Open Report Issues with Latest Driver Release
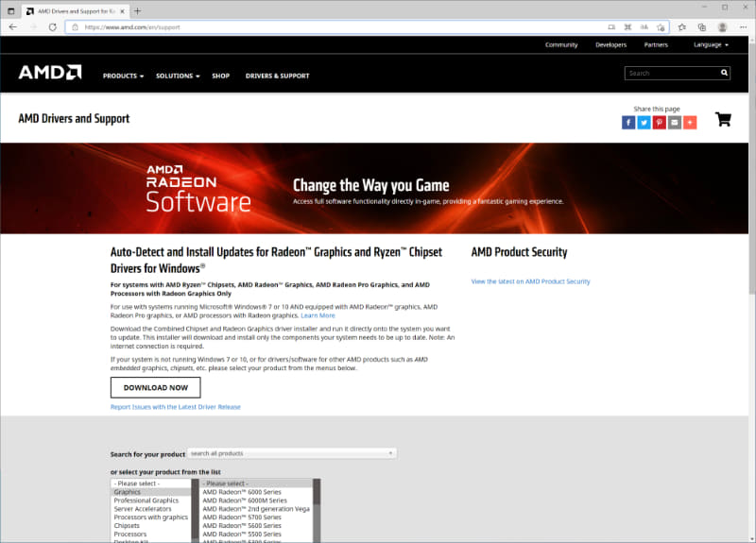Viewport: 756px width, 543px height. (x=176, y=407)
